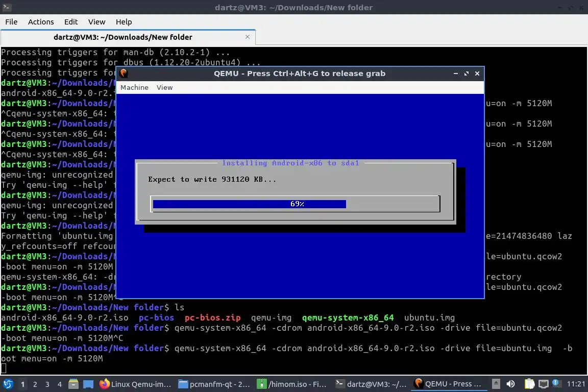Launch the file manager from the quick launcher
588x392 pixels.
[73, 384]
